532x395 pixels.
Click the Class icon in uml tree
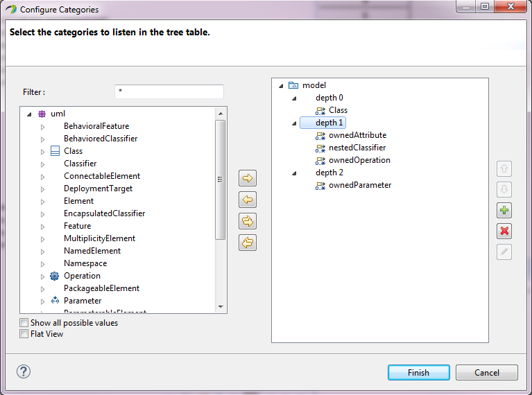55,151
